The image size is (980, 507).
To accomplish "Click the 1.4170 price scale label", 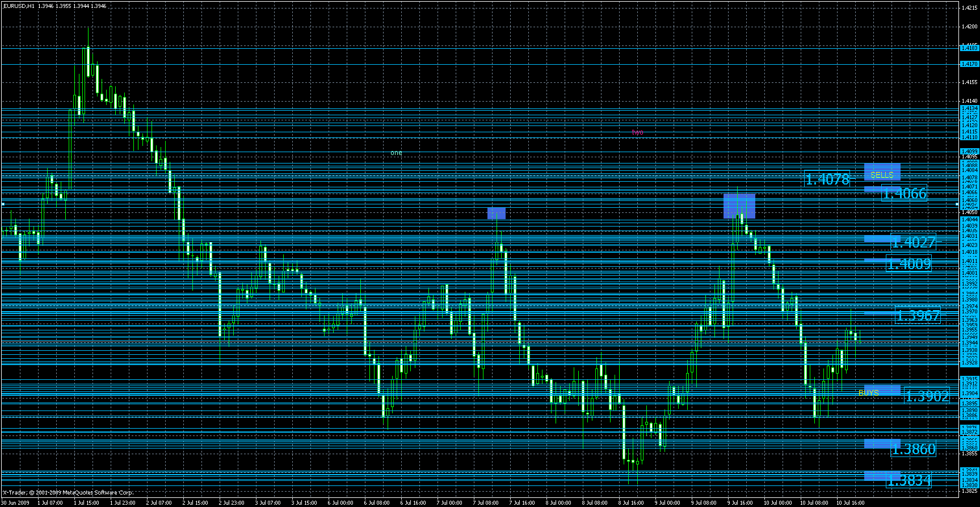I will (969, 64).
